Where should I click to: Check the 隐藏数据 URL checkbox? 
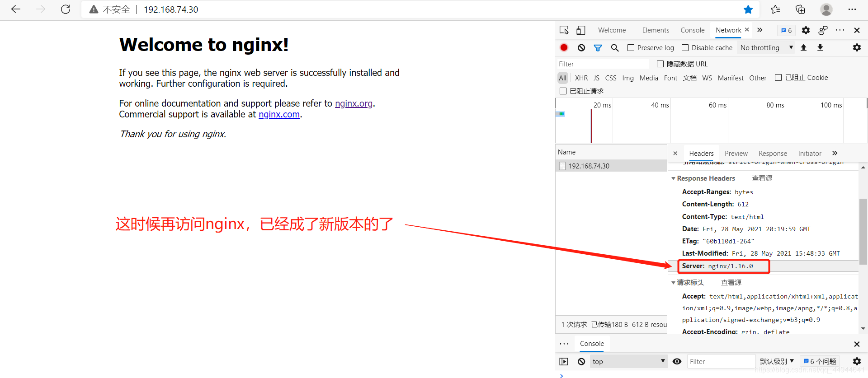pyautogui.click(x=660, y=64)
